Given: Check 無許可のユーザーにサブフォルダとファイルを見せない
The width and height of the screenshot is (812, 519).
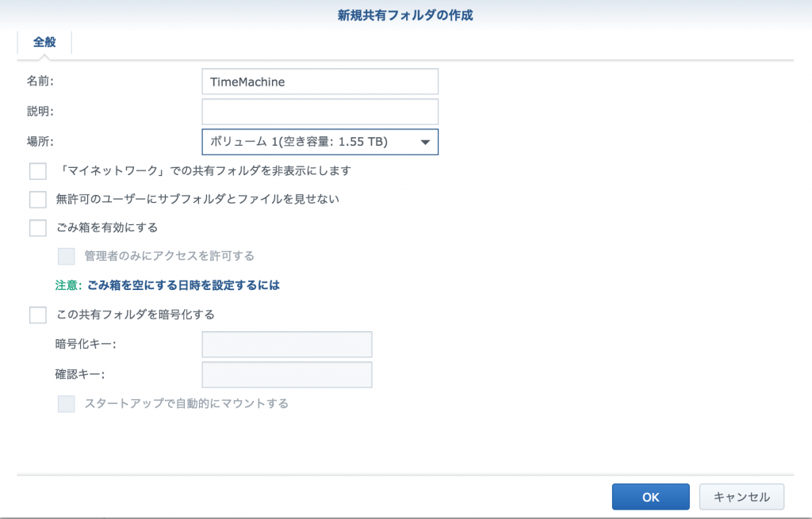Looking at the screenshot, I should 38,199.
